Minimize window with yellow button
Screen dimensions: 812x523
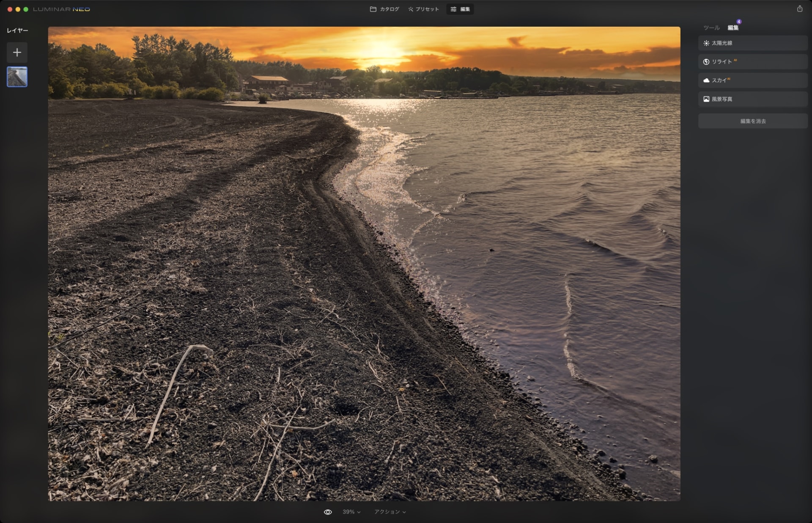(x=18, y=9)
